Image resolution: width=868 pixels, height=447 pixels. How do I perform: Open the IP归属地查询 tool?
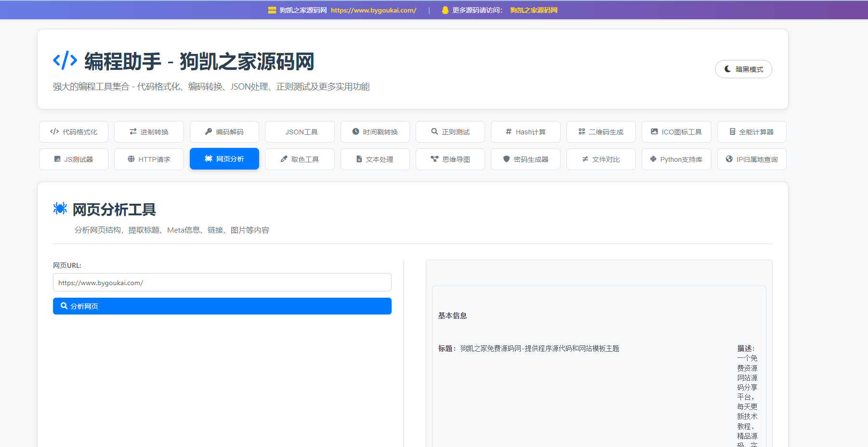click(751, 159)
